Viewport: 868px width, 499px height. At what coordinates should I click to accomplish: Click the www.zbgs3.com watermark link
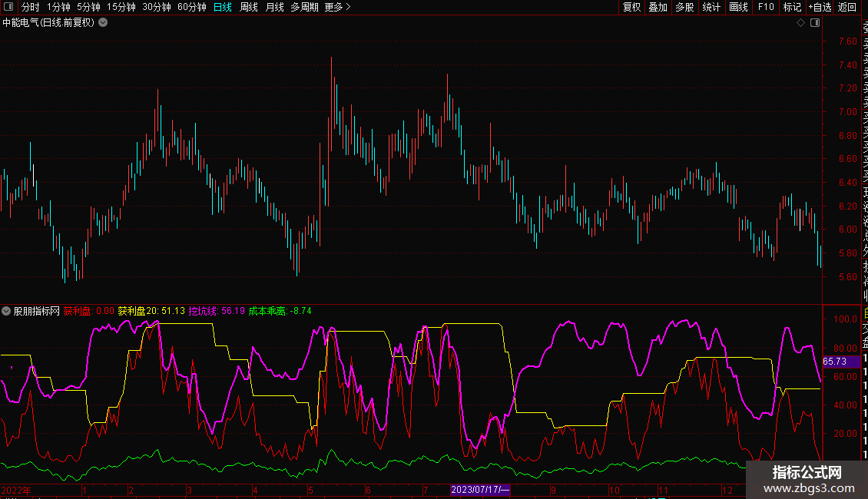[807, 488]
